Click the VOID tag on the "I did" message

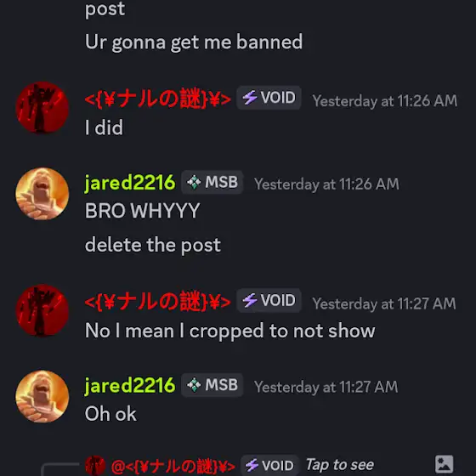[x=269, y=98]
